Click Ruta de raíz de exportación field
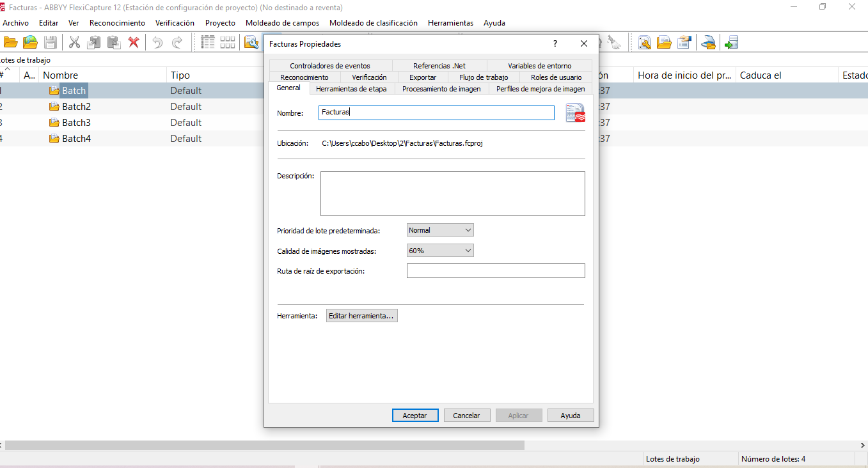 click(496, 271)
